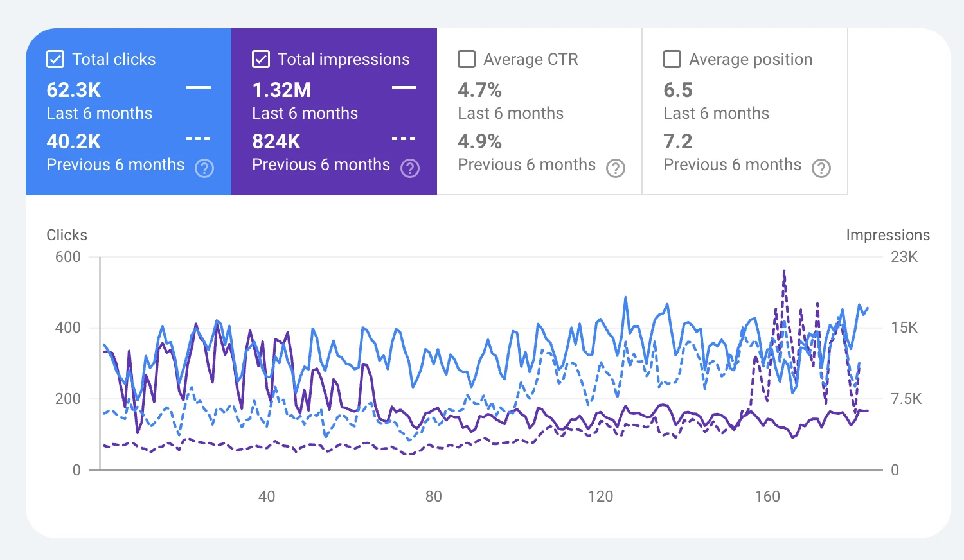This screenshot has width=964, height=560.
Task: Click the Impressions axis title
Action: pos(888,235)
